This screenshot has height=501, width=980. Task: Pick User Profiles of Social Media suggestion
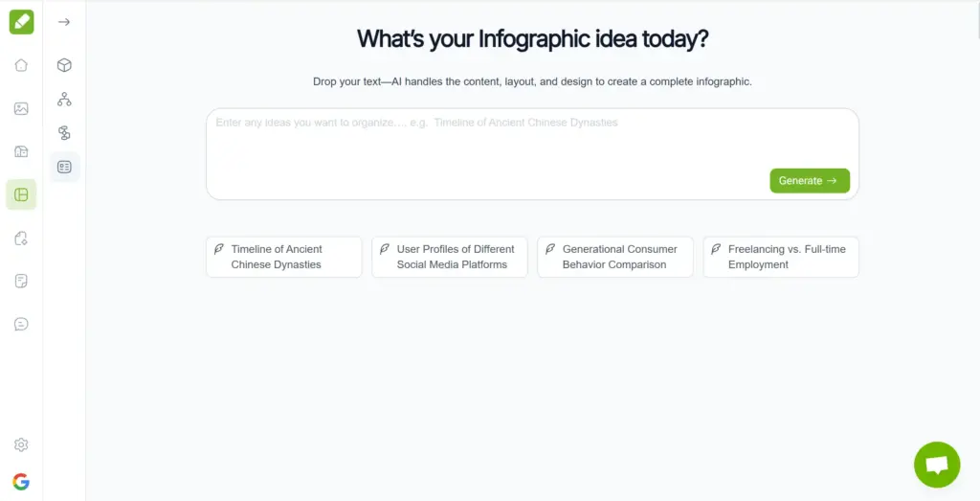click(450, 257)
